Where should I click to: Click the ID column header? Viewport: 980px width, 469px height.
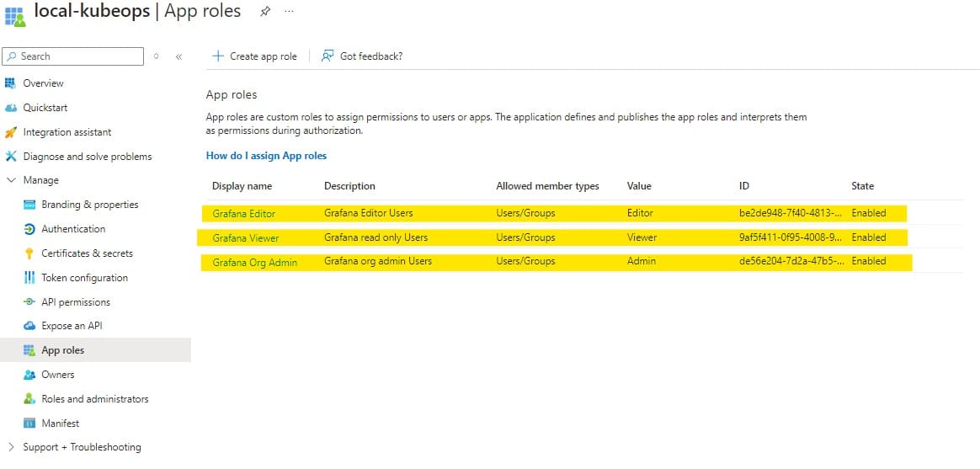click(x=743, y=186)
